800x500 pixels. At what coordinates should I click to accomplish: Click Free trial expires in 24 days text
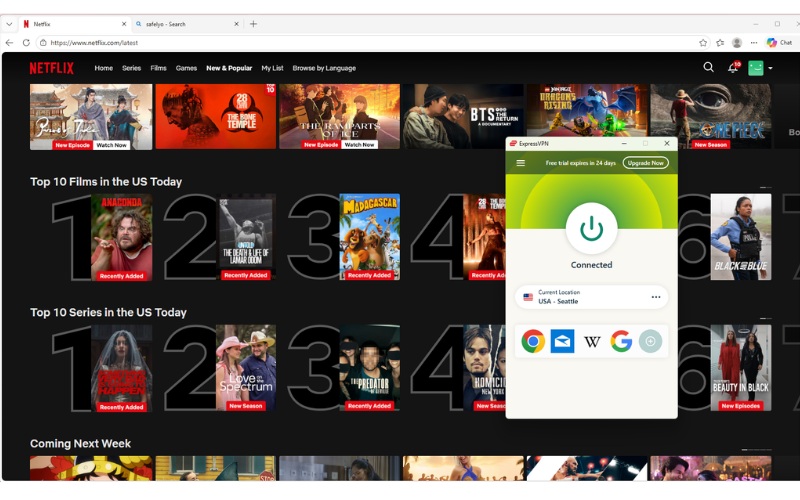click(581, 163)
